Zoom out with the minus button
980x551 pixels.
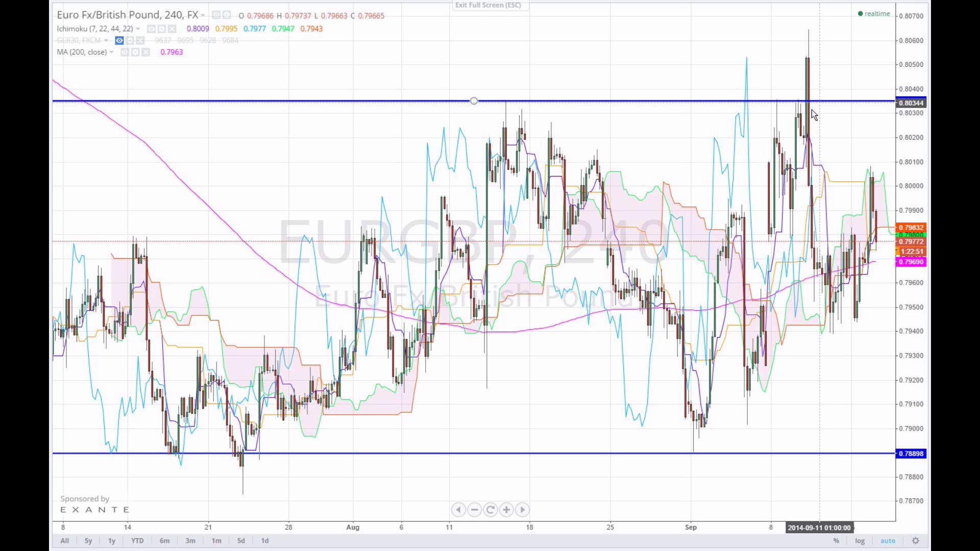(x=475, y=510)
